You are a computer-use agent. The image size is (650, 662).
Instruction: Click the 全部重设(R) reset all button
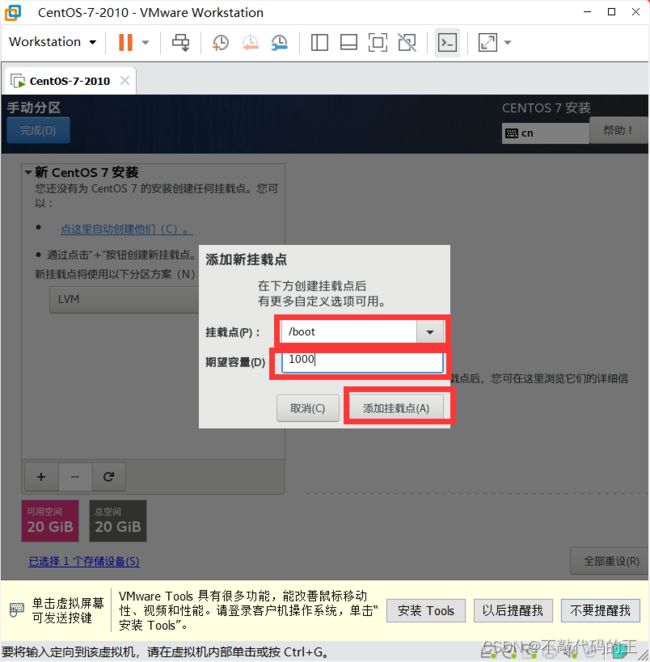611,561
